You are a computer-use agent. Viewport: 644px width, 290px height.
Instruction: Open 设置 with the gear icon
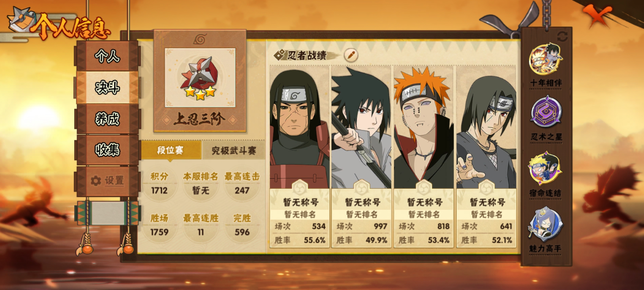pos(107,181)
